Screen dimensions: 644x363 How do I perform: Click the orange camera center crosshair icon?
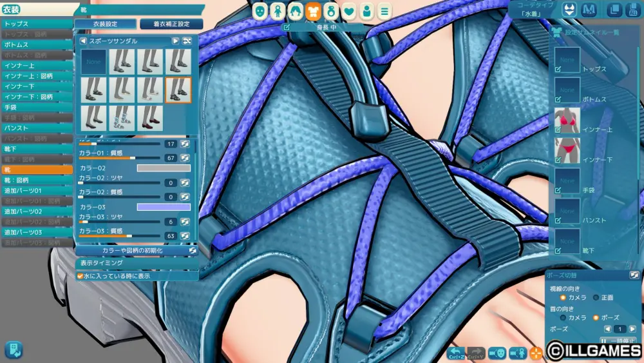[536, 353]
